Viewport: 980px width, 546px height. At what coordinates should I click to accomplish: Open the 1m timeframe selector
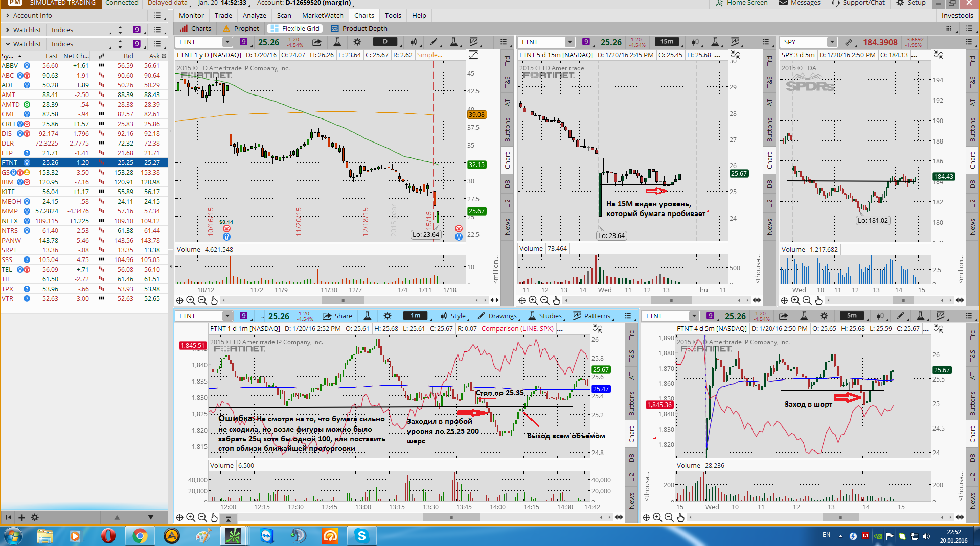(x=416, y=316)
